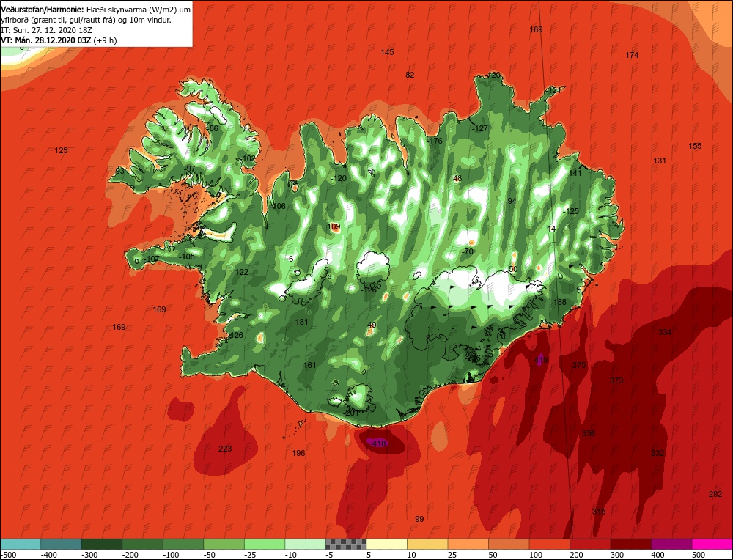Click the teal -400 to -300 legend swatch

pyautogui.click(x=61, y=544)
